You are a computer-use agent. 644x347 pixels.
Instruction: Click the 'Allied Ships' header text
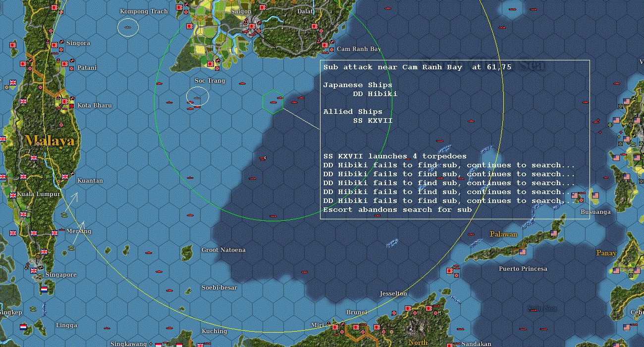(353, 112)
